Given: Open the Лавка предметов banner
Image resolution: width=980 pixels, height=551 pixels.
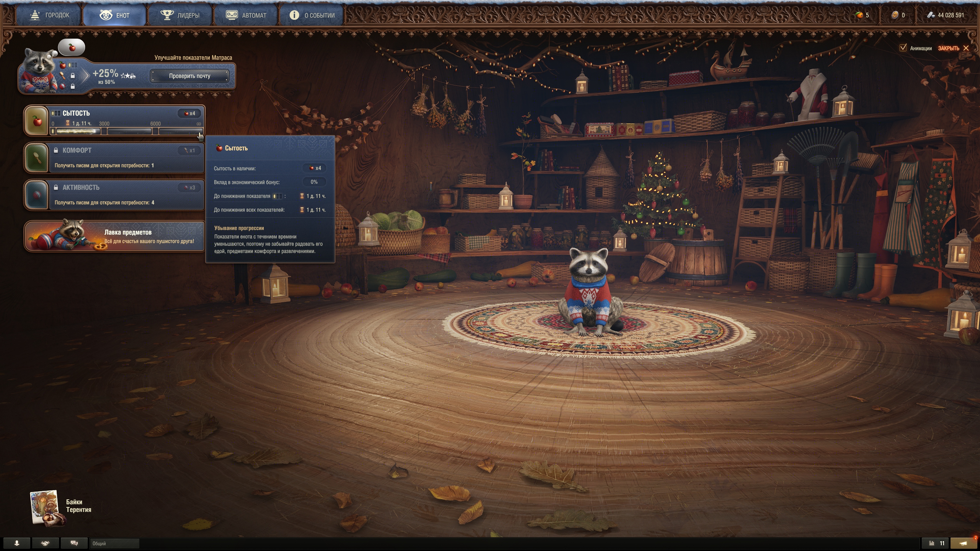Looking at the screenshot, I should click(x=115, y=236).
